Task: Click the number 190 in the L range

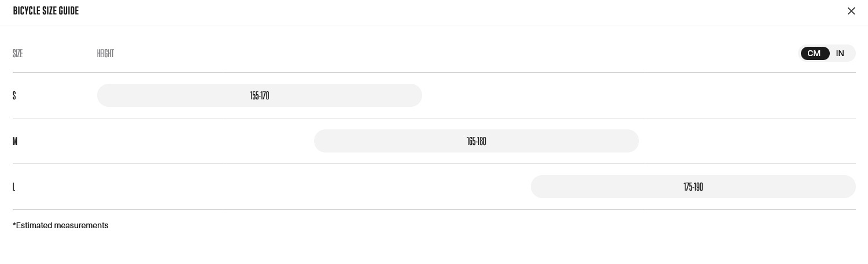Action: pos(699,187)
